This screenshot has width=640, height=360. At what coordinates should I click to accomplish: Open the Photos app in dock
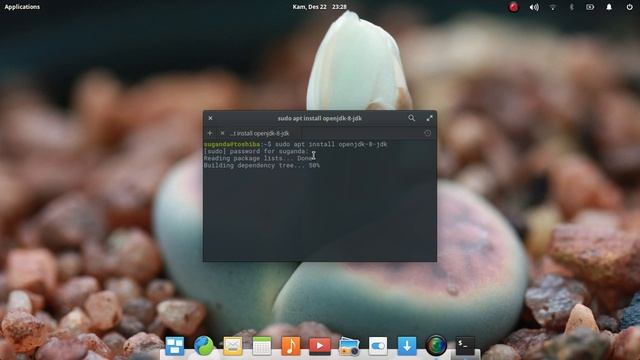349,346
